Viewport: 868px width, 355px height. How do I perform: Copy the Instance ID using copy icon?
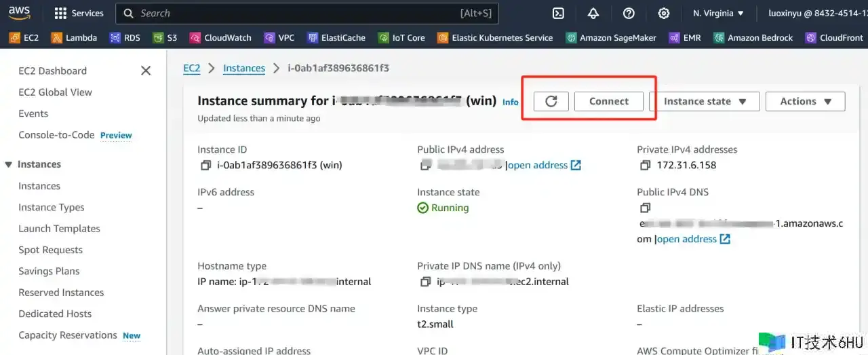point(206,166)
